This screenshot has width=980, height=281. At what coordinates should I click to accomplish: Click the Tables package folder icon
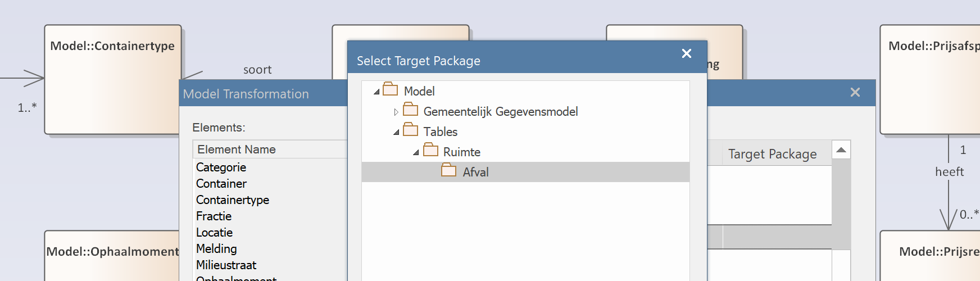(x=410, y=130)
